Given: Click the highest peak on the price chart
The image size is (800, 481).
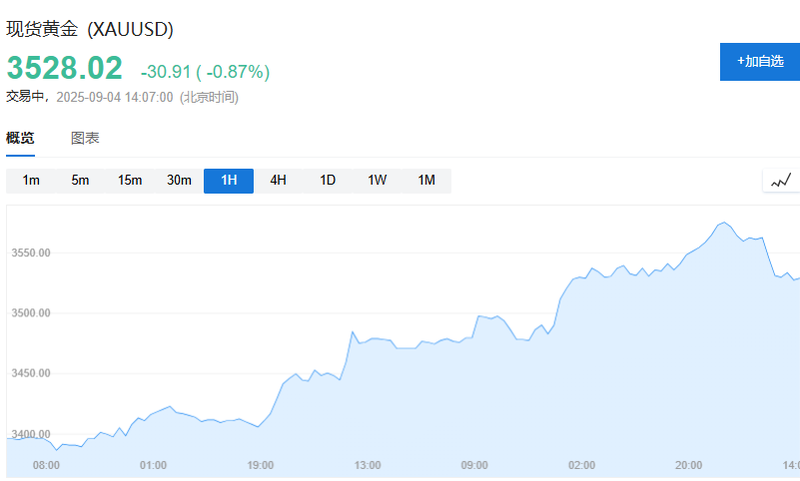Looking at the screenshot, I should [x=723, y=223].
